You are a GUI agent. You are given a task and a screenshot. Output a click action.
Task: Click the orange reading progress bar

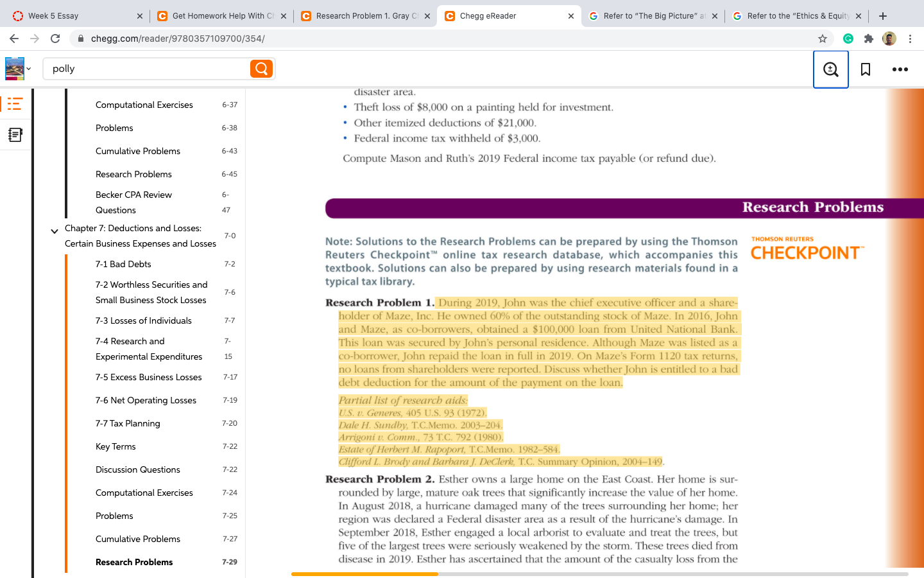[364, 574]
